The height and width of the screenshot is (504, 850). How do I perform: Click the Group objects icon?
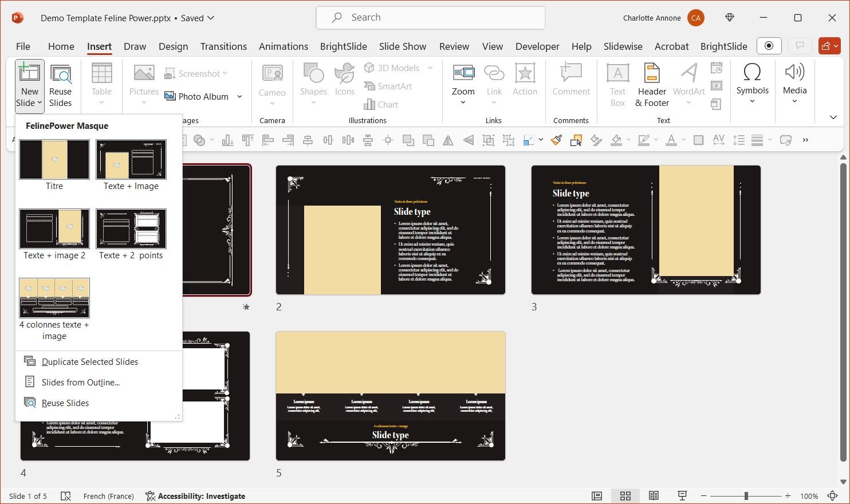[488, 140]
